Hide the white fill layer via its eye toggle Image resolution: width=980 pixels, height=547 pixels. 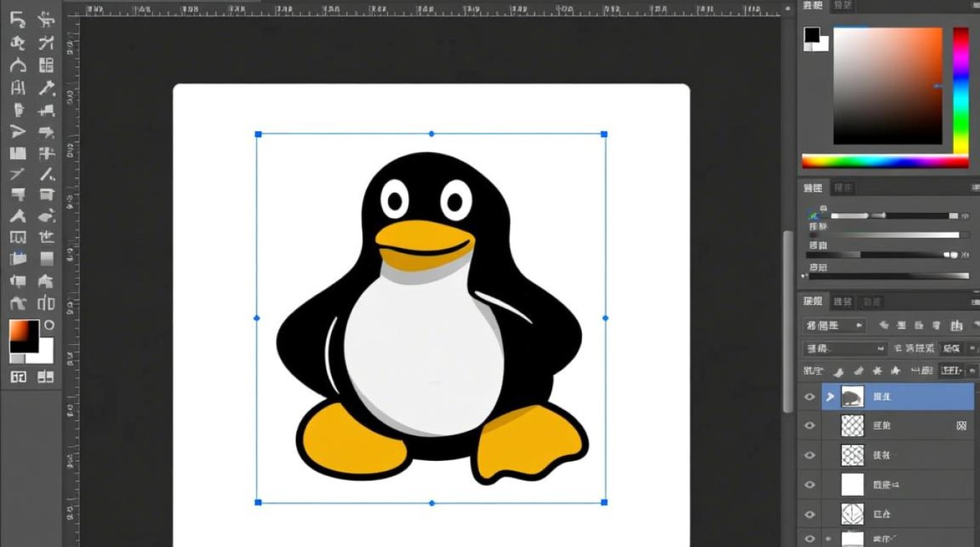809,484
